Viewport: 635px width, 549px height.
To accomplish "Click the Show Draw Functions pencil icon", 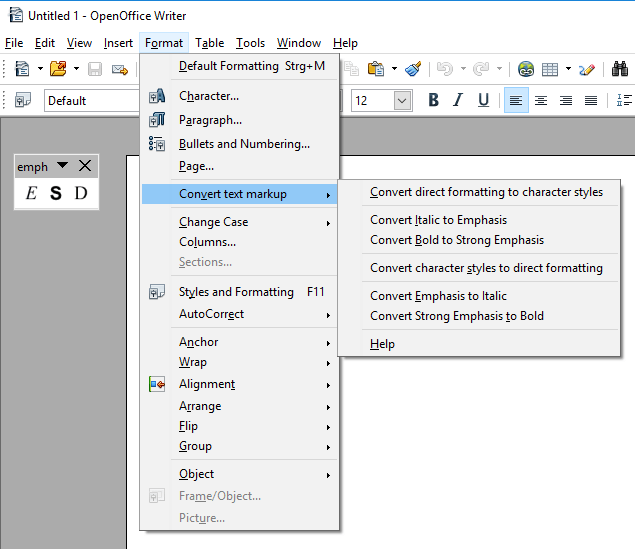I will [x=587, y=69].
